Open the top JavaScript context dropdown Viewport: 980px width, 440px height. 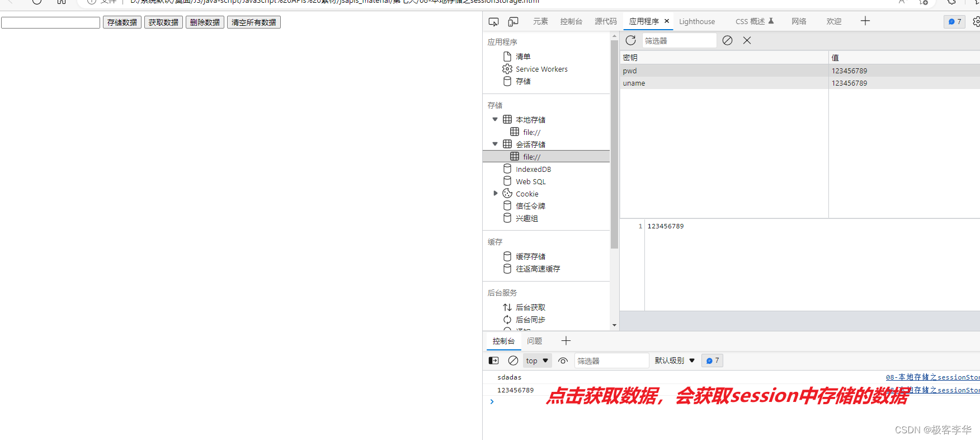538,361
